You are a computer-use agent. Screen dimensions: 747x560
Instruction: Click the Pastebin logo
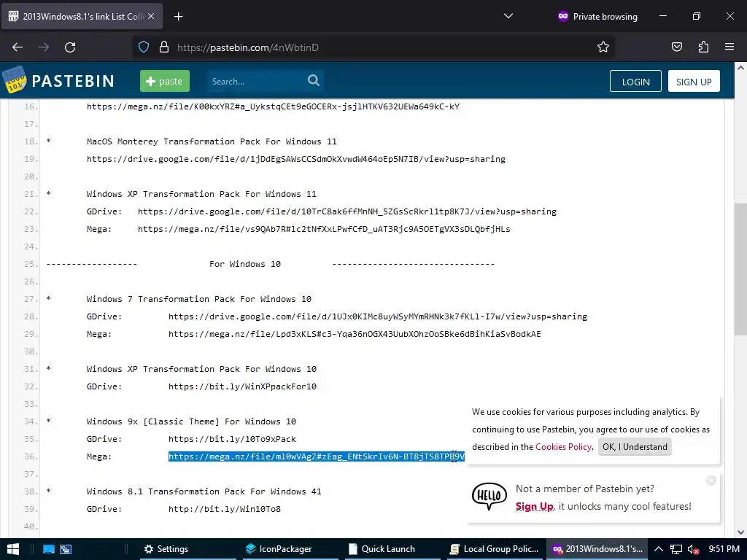pos(58,80)
